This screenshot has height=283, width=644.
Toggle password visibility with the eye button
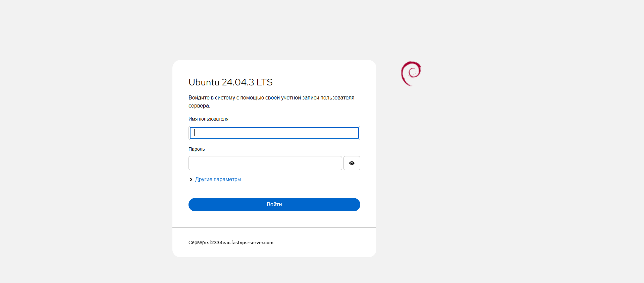click(x=352, y=163)
